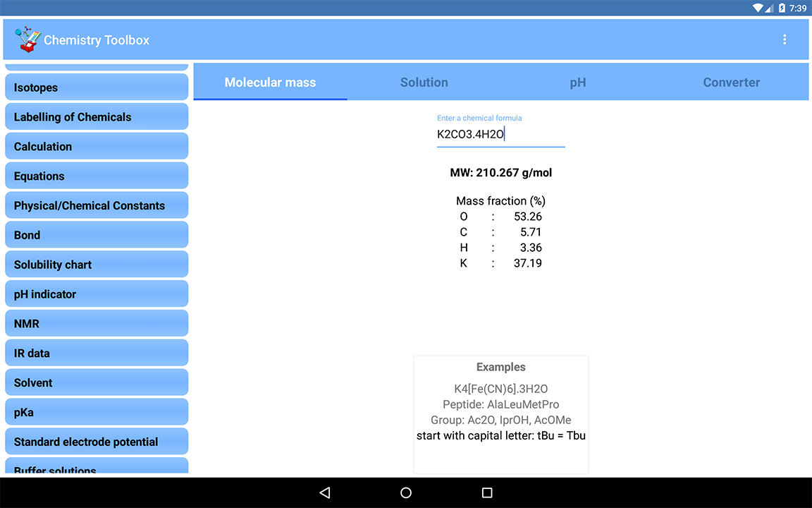This screenshot has height=508, width=812.
Task: Open Physical/Chemical Constants
Action: point(97,205)
